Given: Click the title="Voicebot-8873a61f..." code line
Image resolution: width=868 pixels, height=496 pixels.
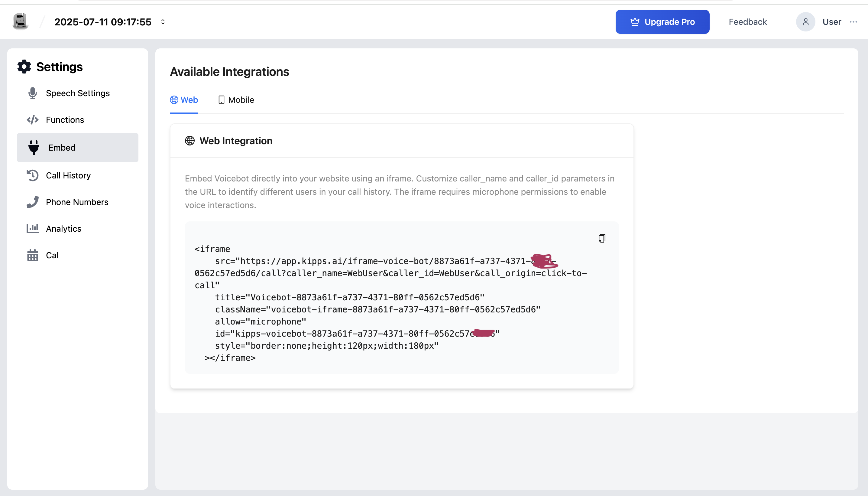Looking at the screenshot, I should point(350,297).
